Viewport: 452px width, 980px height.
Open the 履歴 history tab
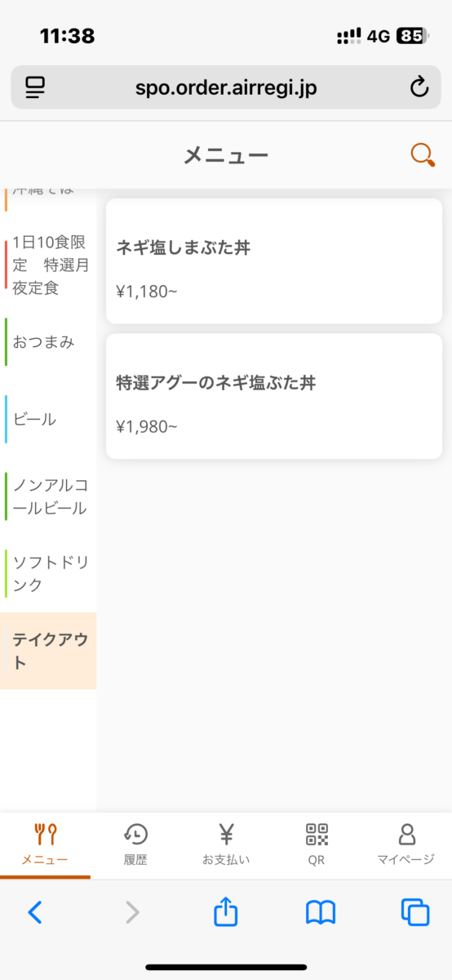point(135,844)
